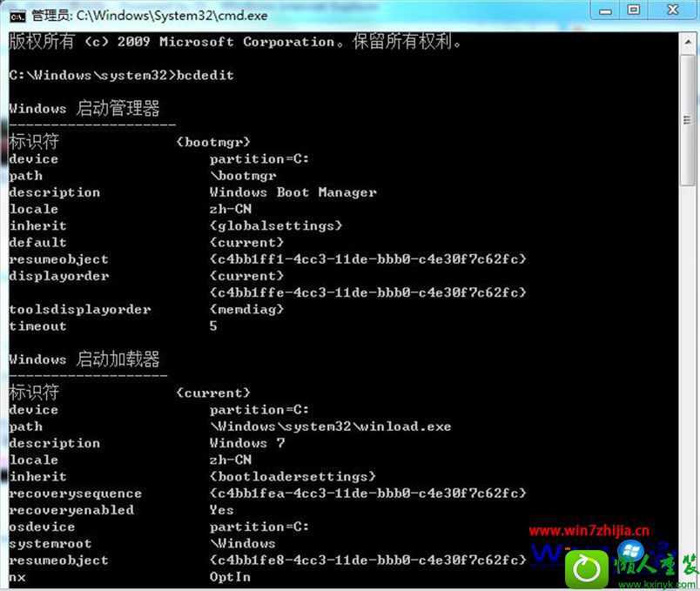The width and height of the screenshot is (700, 591).
Task: Maximize the cmd.exe window
Action: coord(634,10)
